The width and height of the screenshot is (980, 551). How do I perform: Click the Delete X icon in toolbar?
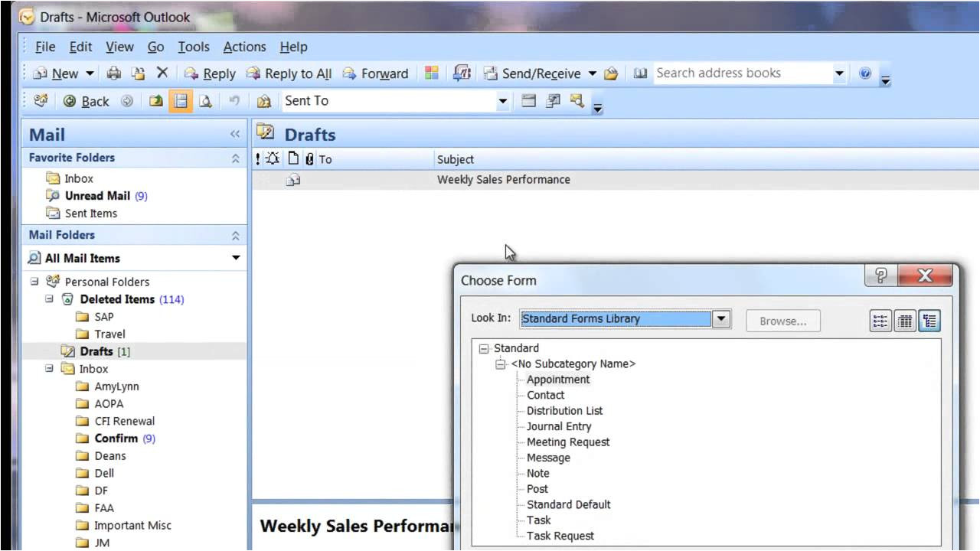[x=162, y=73]
